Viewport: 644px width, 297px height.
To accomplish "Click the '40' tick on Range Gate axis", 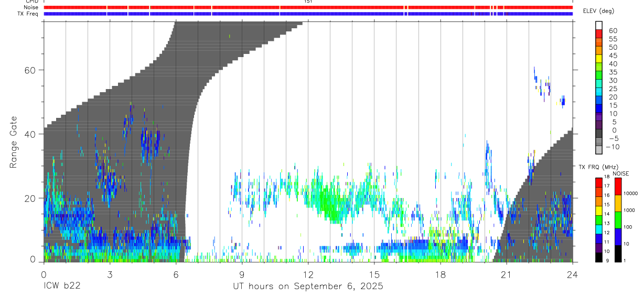I will [x=29, y=134].
